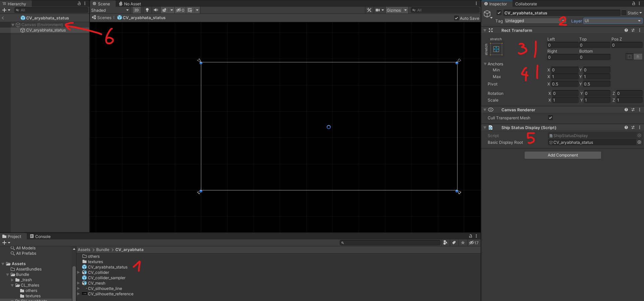The image size is (644, 301).
Task: Click Scenes breadcrumb in Scene view
Action: 104,18
